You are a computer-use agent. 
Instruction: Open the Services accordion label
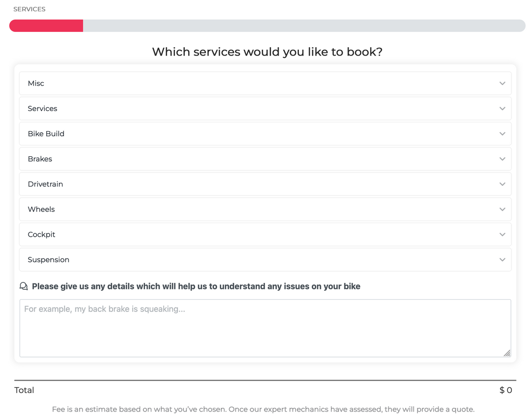pyautogui.click(x=42, y=109)
